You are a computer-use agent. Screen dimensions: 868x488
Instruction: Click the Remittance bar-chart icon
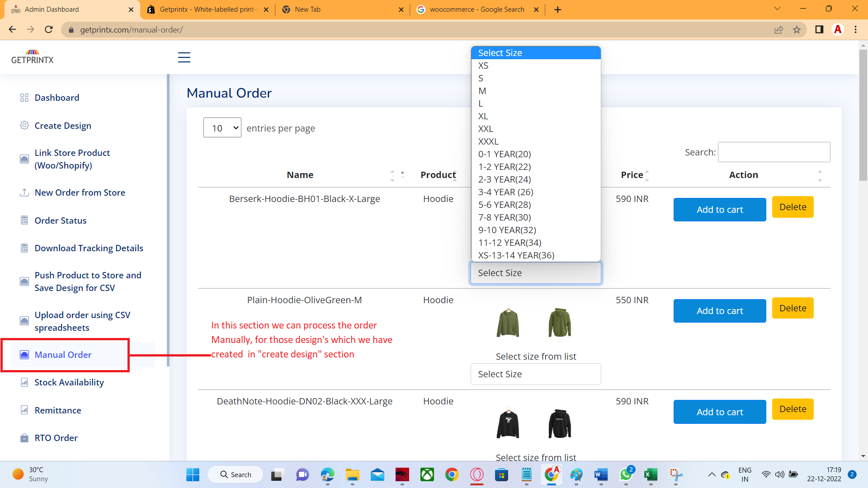coord(24,410)
